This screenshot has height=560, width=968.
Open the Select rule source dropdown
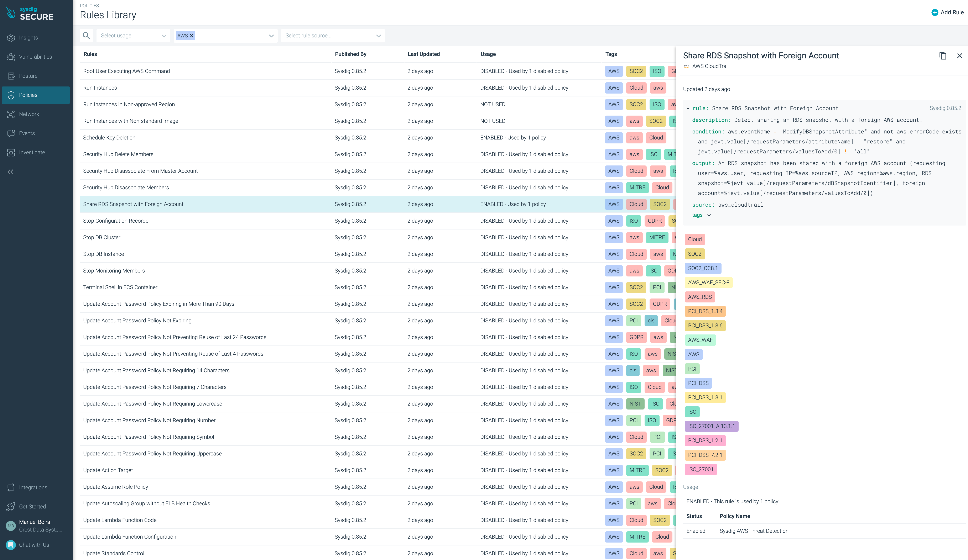pos(333,35)
